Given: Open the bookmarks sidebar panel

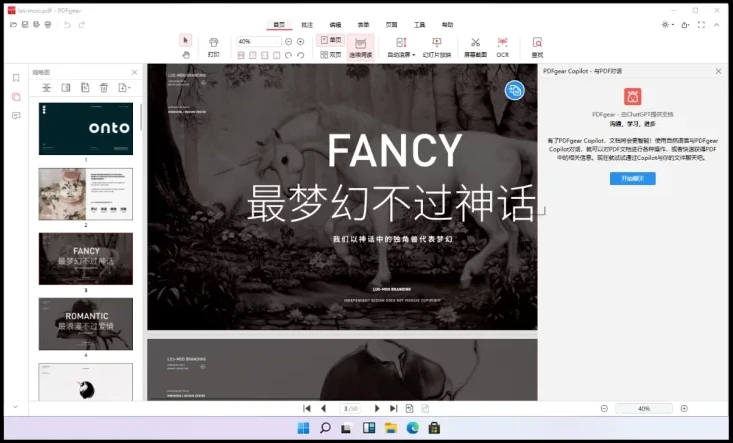Looking at the screenshot, I should click(x=16, y=78).
